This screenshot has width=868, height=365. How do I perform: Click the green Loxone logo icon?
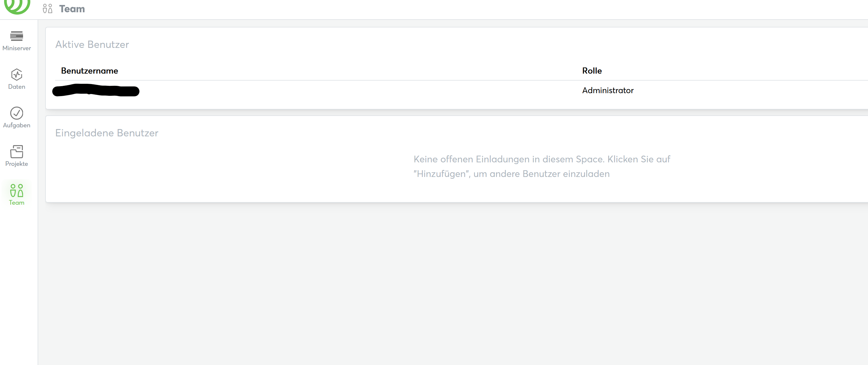coord(17,6)
